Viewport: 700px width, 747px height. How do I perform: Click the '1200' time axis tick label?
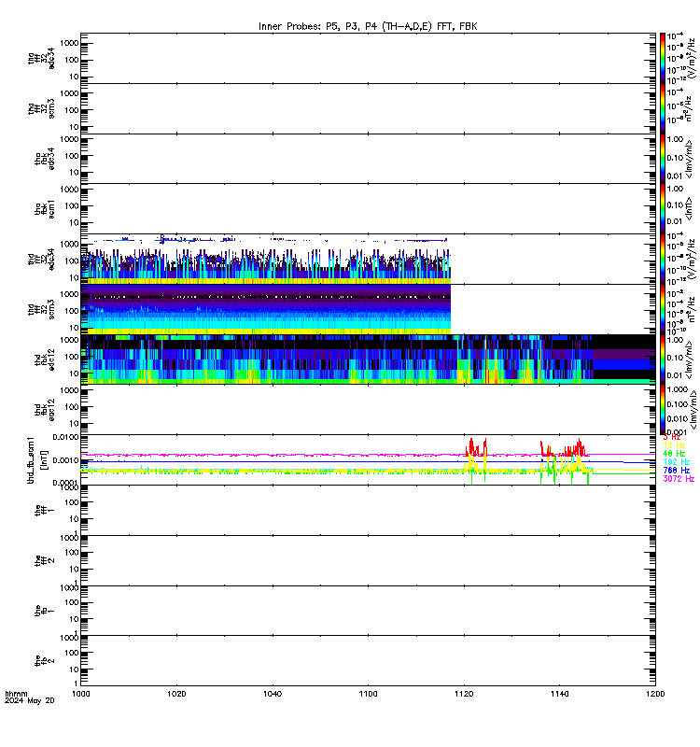(655, 694)
